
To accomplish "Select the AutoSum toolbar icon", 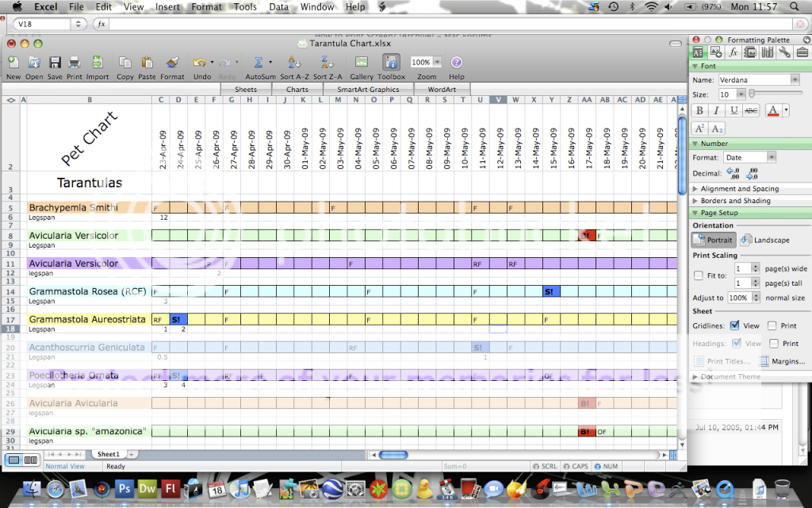I will [259, 62].
